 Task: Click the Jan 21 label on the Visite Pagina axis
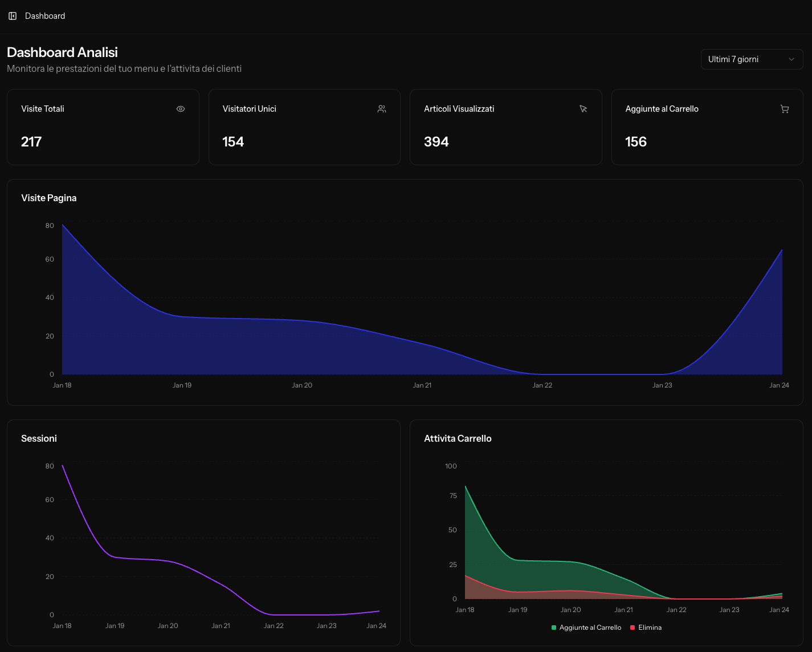tap(422, 385)
